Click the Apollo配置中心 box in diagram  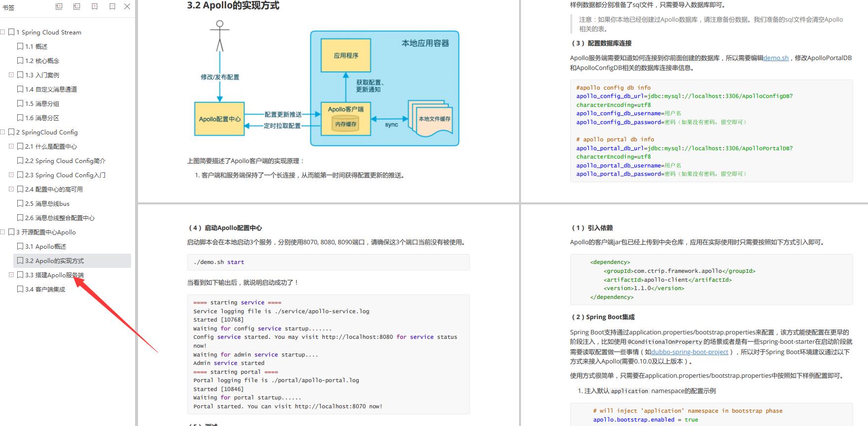(x=220, y=119)
